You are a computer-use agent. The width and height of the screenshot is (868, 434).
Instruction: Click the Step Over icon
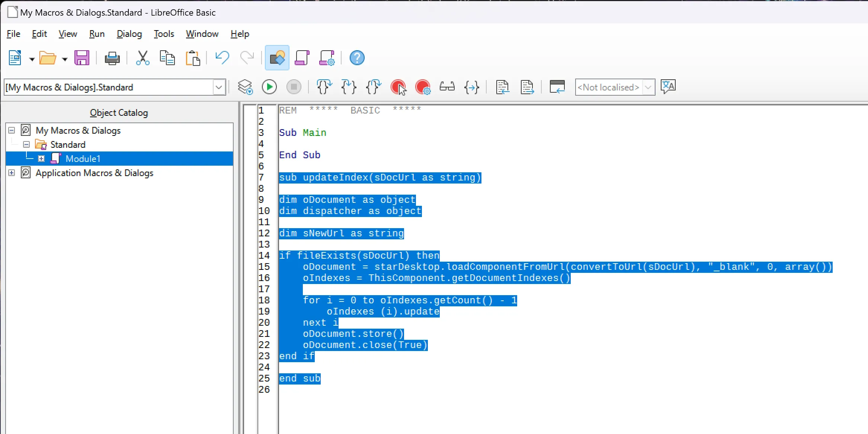pyautogui.click(x=324, y=87)
